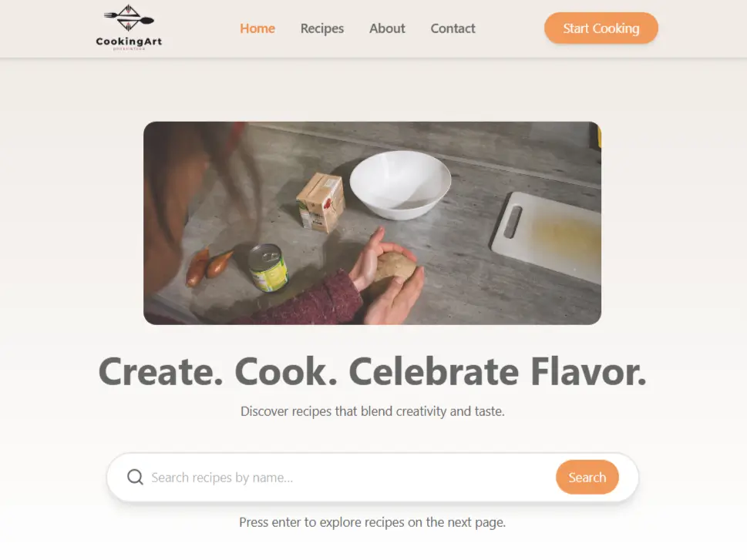This screenshot has height=560, width=747.
Task: Click the small carton box in the photo
Action: point(321,203)
